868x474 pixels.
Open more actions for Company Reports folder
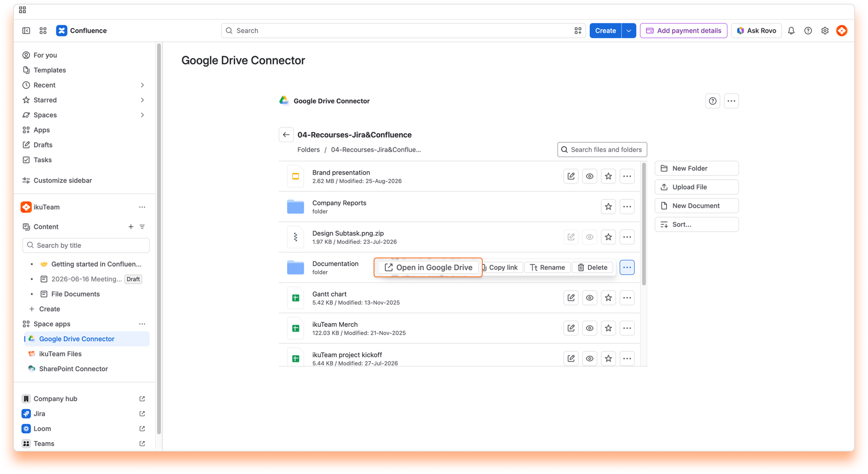[627, 207]
